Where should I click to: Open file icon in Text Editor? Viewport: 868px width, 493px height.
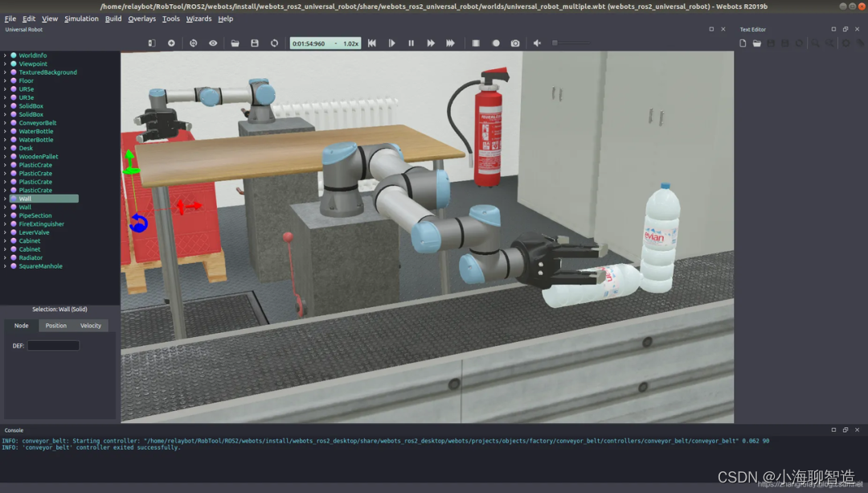(757, 43)
